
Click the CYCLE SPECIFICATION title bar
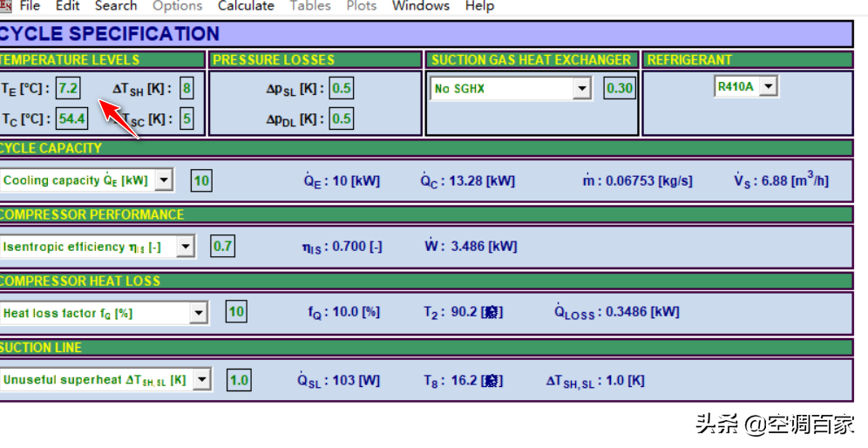click(x=425, y=34)
